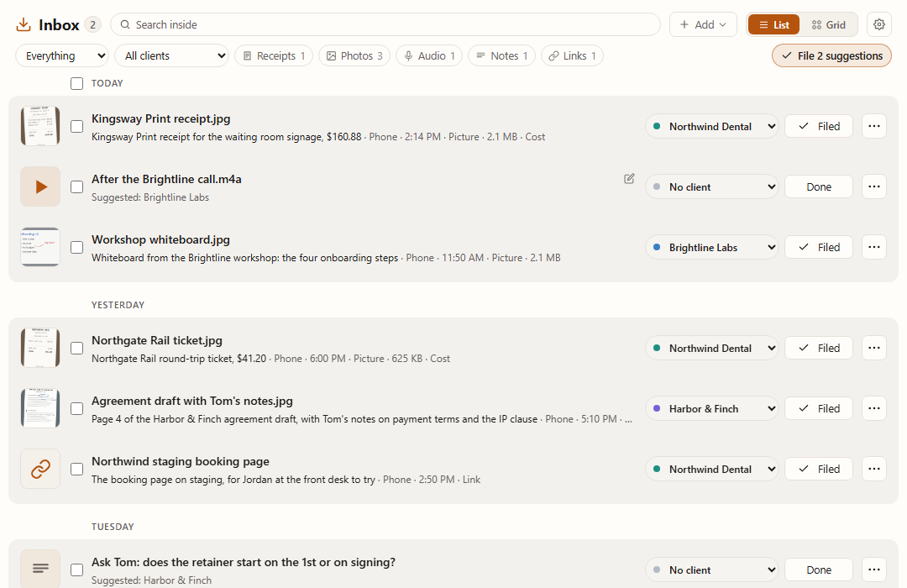Filter by Photos
The width and height of the screenshot is (907, 588).
354,55
